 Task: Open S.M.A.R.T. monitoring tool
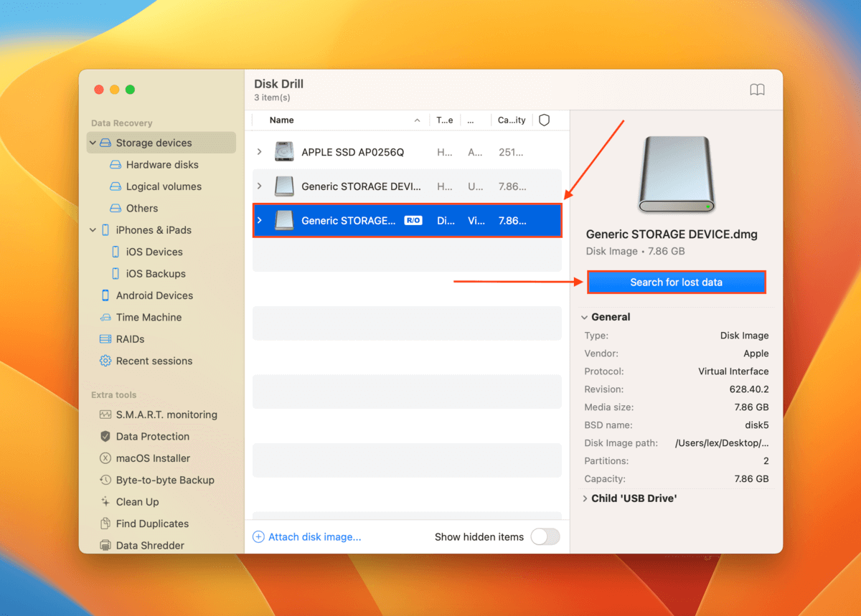(166, 414)
